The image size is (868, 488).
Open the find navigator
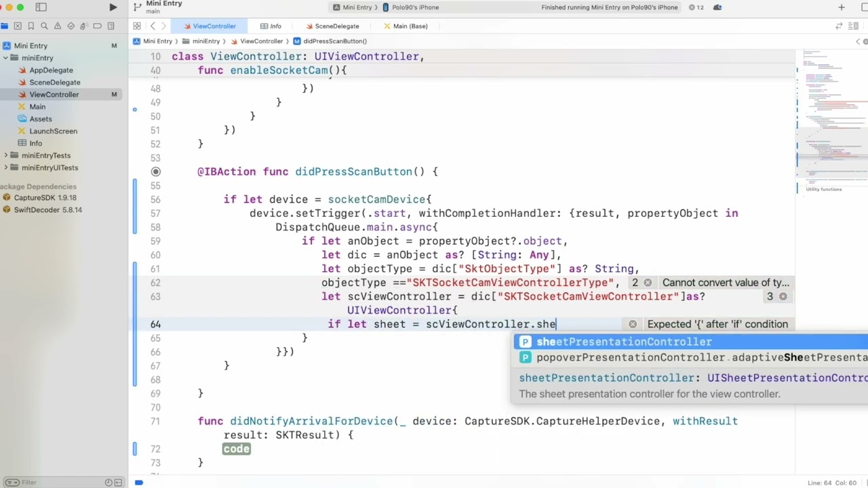click(44, 26)
